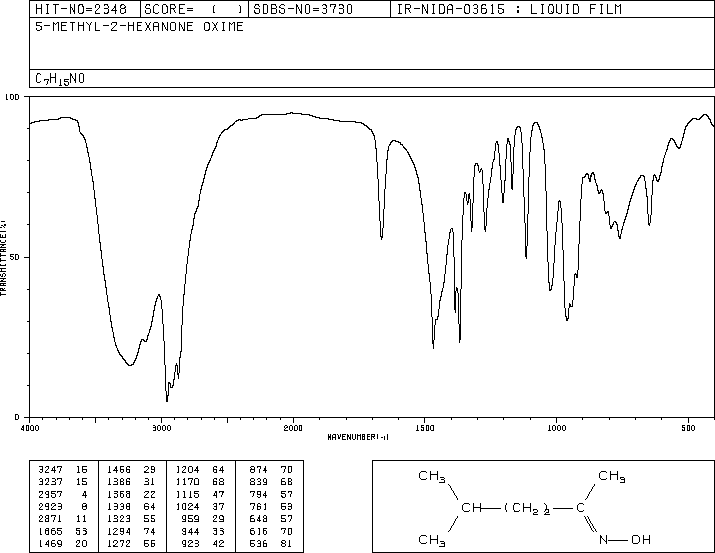
Task: Click peak table entry 1024
Action: pyautogui.click(x=187, y=506)
